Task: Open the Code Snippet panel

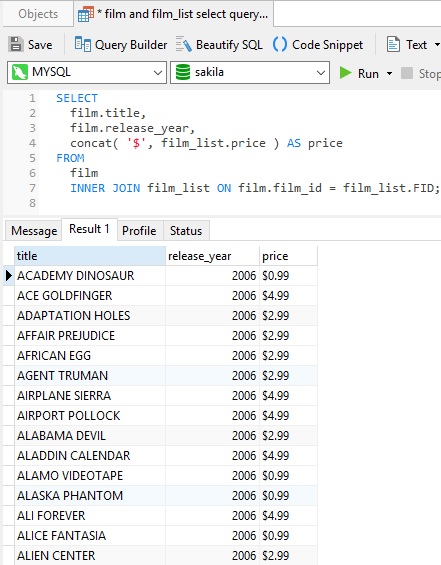Action: [318, 45]
